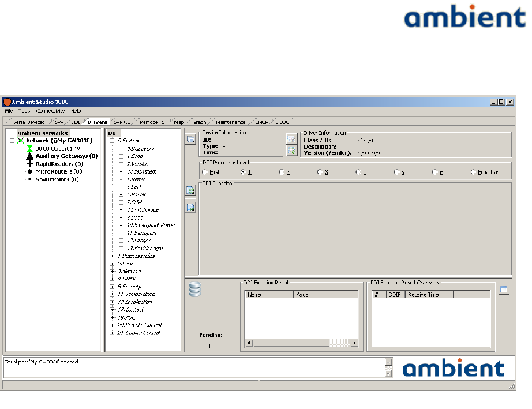Select the Broadcast processor level radio
532x409 pixels.
click(x=473, y=172)
